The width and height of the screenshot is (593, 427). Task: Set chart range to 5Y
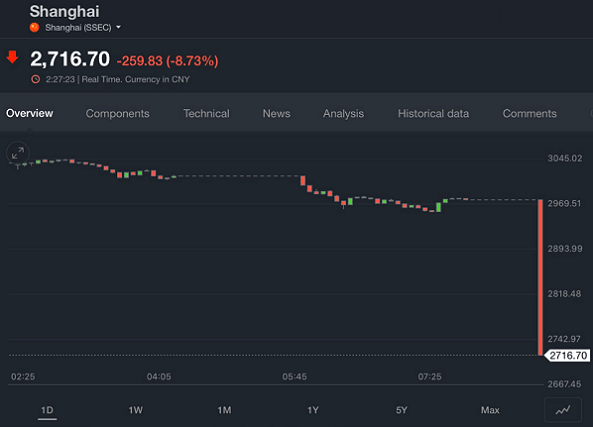coord(402,410)
